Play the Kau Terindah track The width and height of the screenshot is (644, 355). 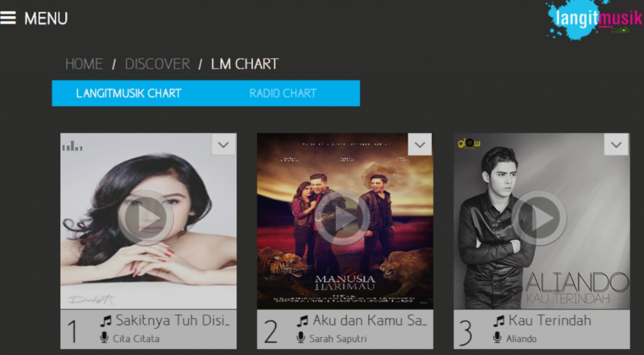click(539, 218)
